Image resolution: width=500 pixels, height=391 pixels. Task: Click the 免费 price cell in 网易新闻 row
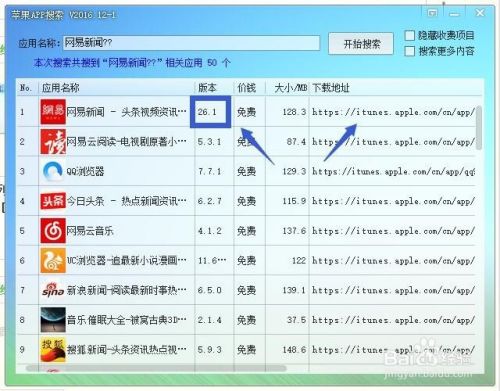246,112
